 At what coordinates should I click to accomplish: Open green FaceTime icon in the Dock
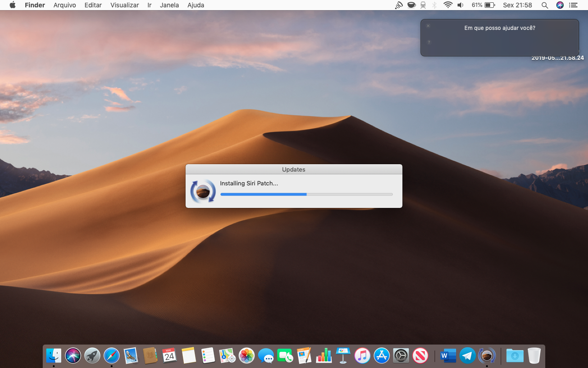(285, 355)
